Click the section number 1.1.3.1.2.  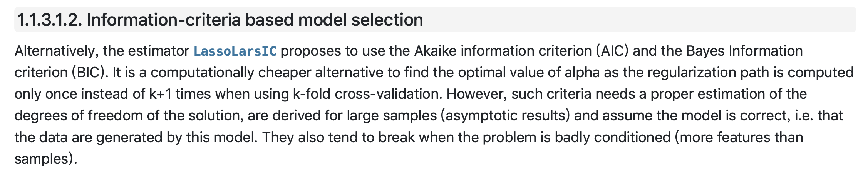click(50, 20)
